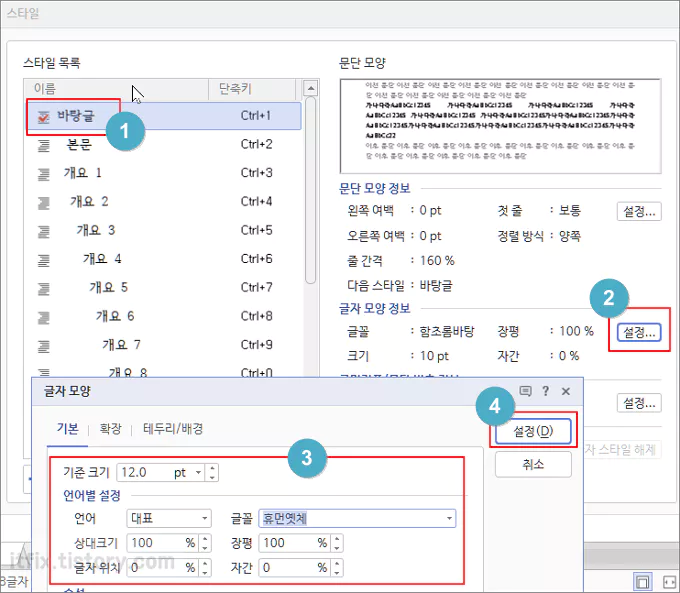
Task: Click the style list scrollbar thumb
Action: [x=311, y=190]
